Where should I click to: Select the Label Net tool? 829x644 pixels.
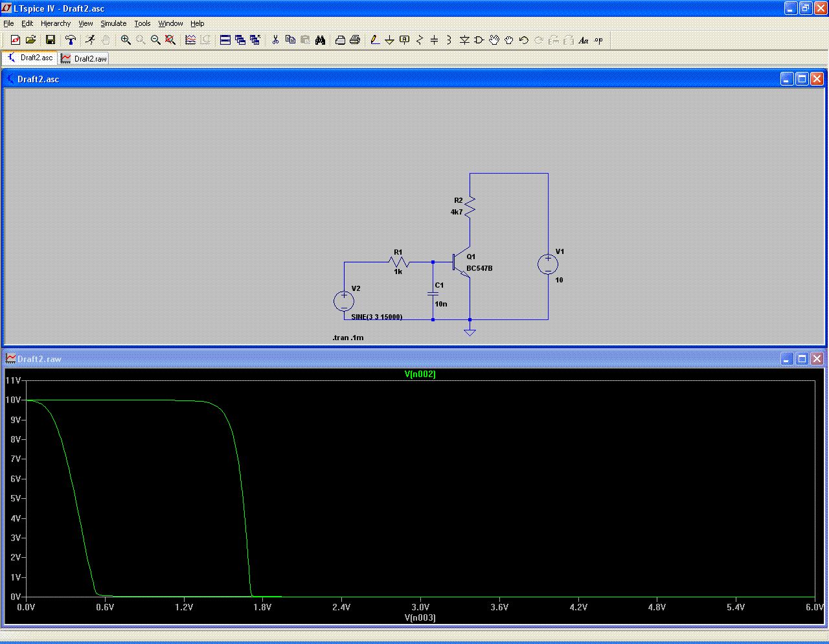[405, 40]
